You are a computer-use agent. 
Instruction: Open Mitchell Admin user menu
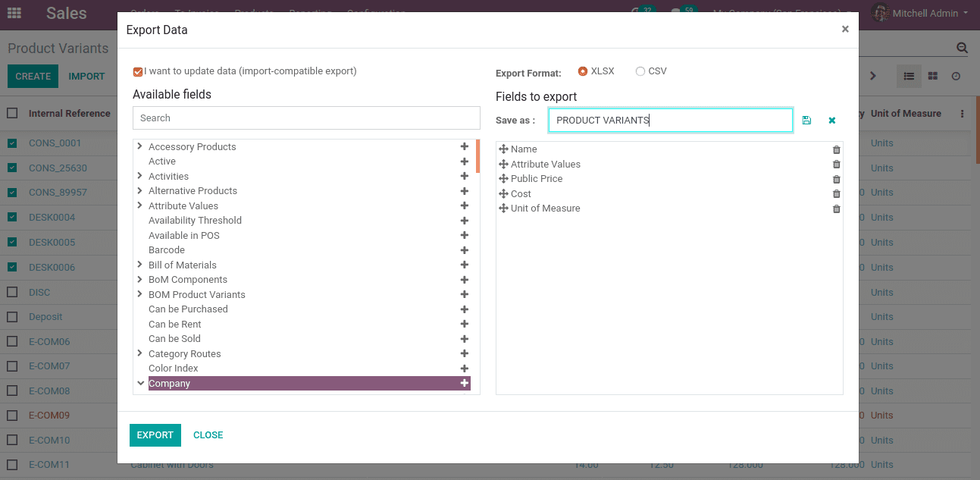tap(920, 13)
